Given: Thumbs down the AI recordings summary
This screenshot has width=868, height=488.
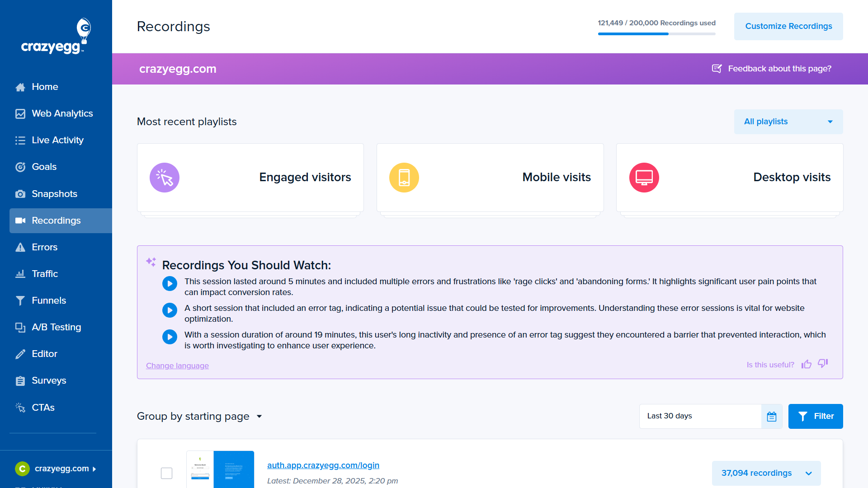Looking at the screenshot, I should pos(823,364).
